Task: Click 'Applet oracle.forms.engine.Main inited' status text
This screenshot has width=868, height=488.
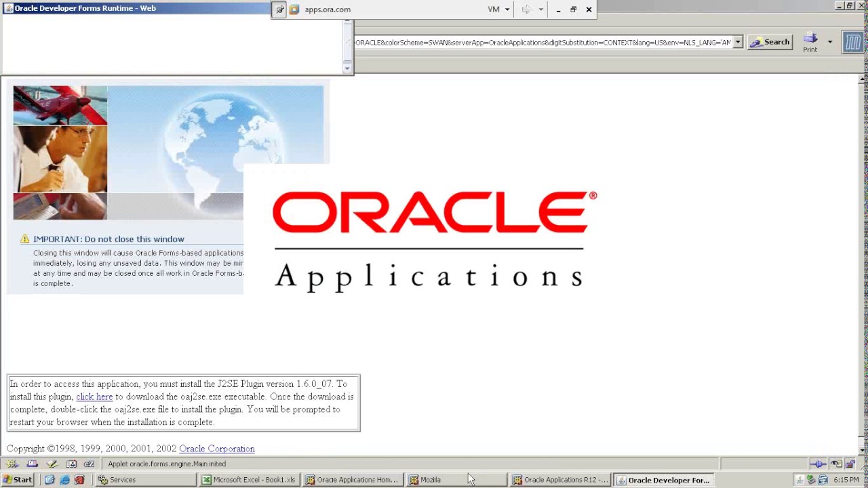Action: click(167, 464)
